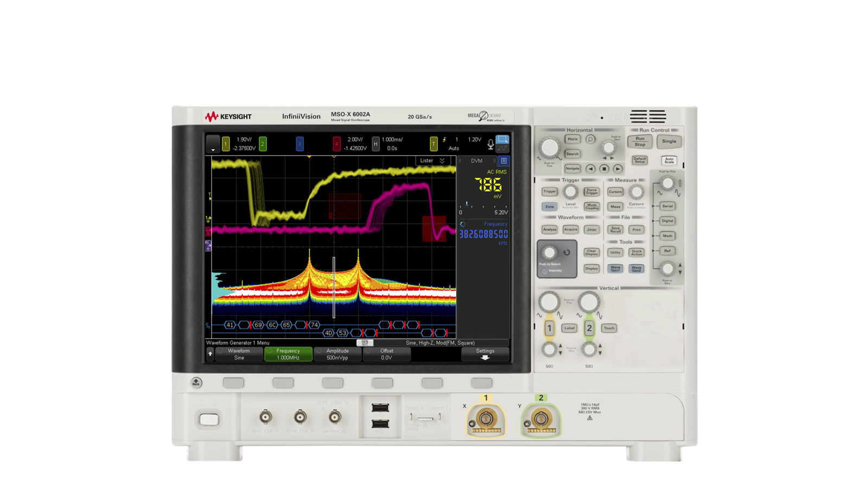Open the blue DVM panel menu icon
868x488 pixels.
coord(504,161)
